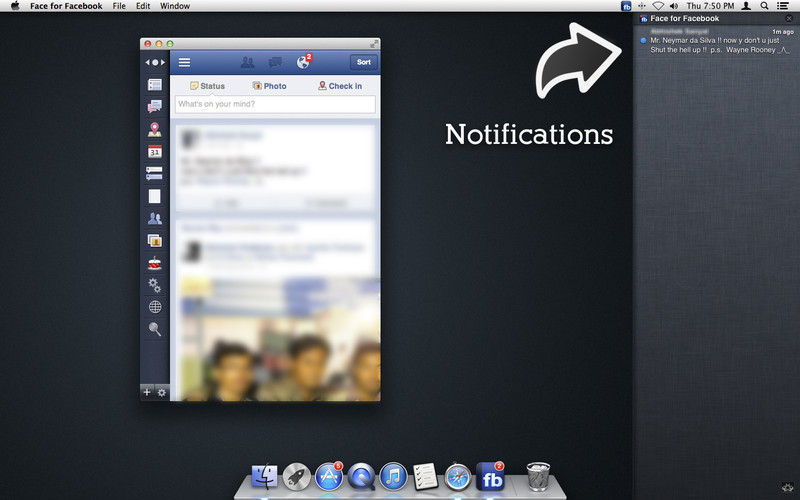Image resolution: width=800 pixels, height=500 pixels.
Task: Select the Photo composer tab
Action: [269, 86]
